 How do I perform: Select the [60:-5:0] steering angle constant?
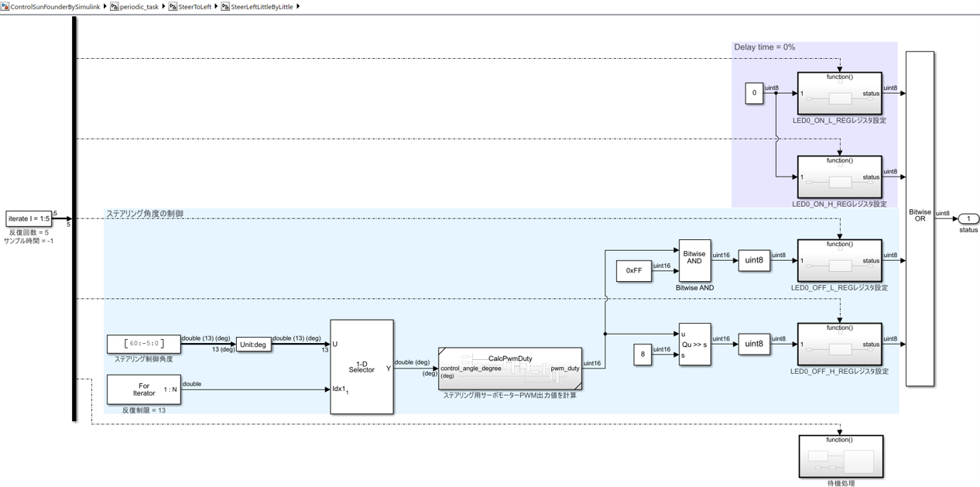pos(144,344)
